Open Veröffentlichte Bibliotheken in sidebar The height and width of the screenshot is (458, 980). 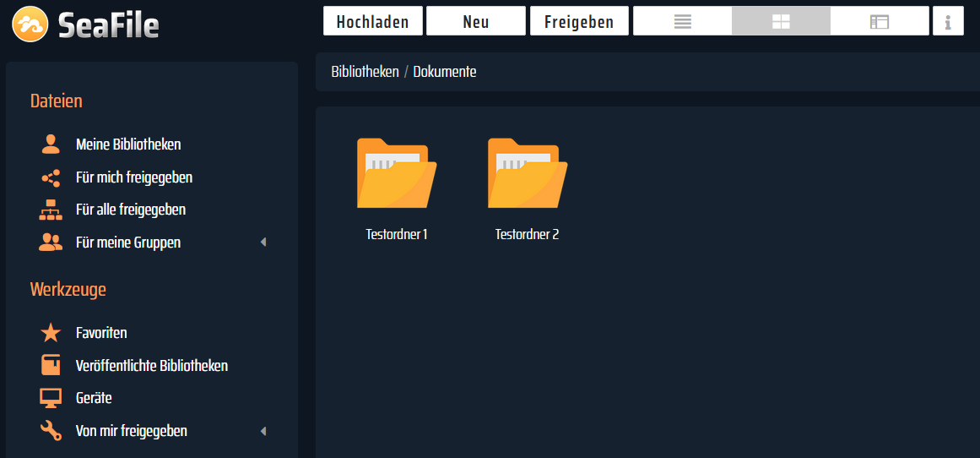pyautogui.click(x=151, y=366)
